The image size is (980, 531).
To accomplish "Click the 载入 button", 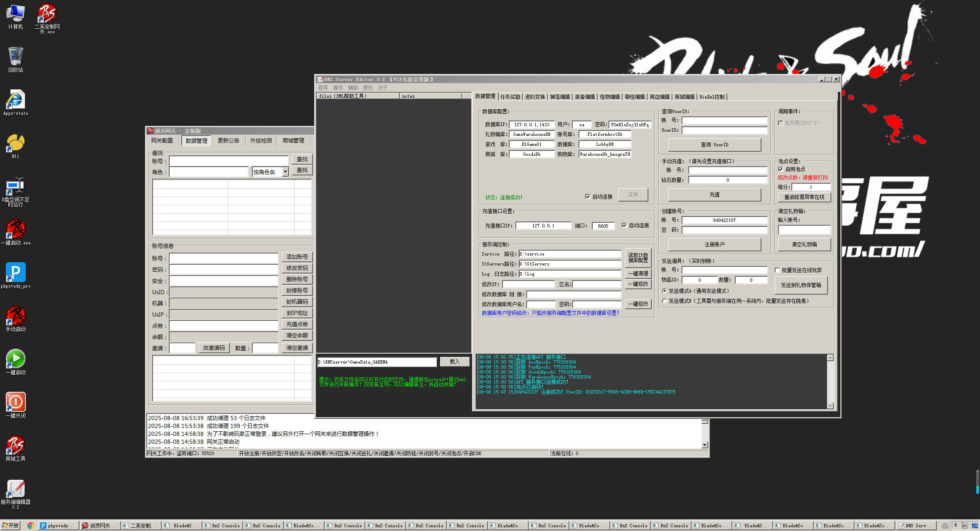I will tap(455, 361).
